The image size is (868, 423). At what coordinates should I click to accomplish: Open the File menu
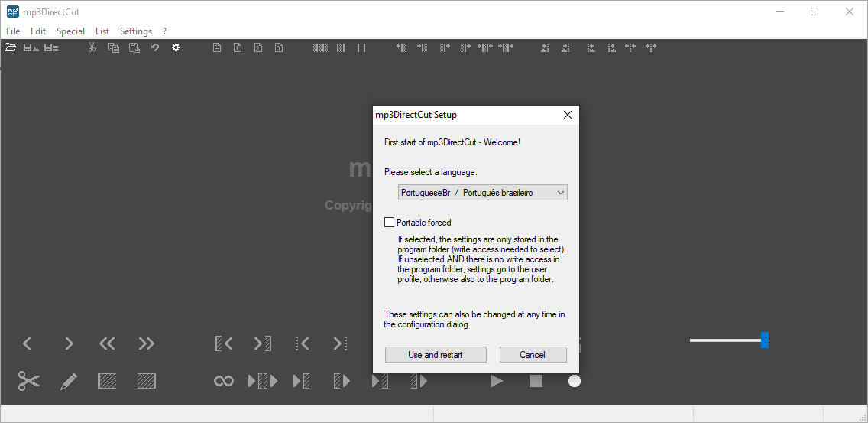(13, 31)
